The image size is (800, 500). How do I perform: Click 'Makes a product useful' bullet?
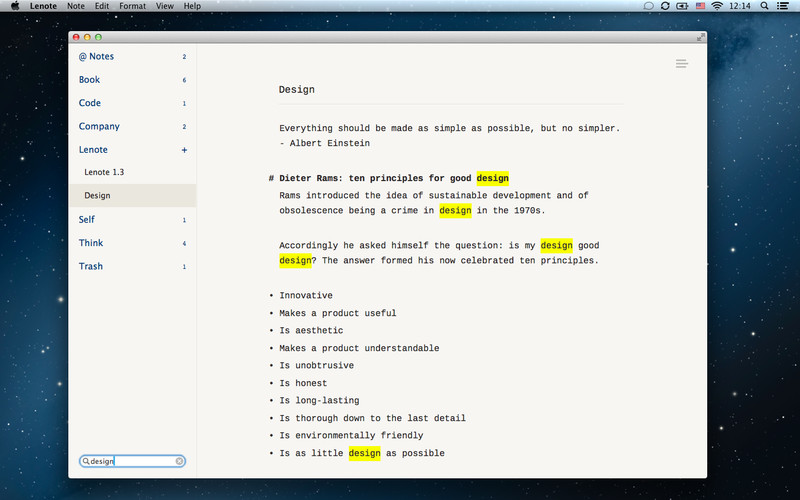pos(338,313)
